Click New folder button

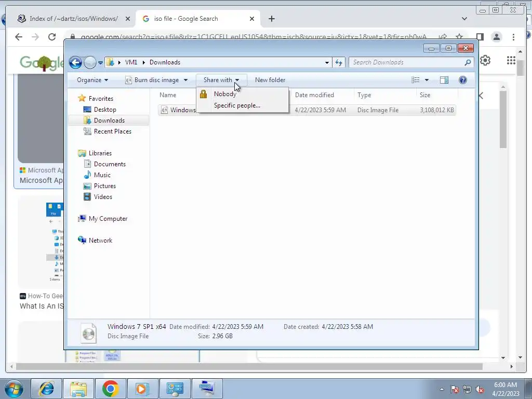tap(270, 80)
